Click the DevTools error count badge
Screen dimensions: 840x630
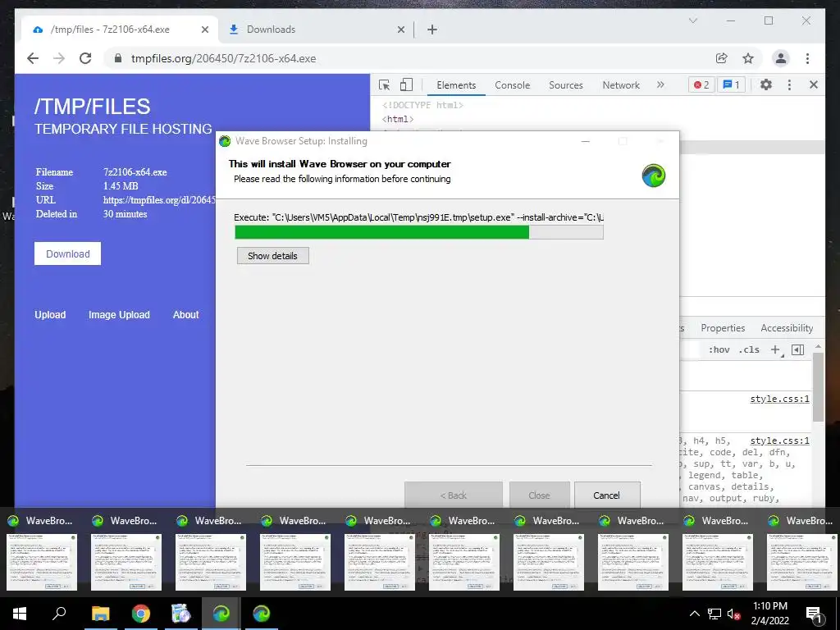[x=701, y=84]
